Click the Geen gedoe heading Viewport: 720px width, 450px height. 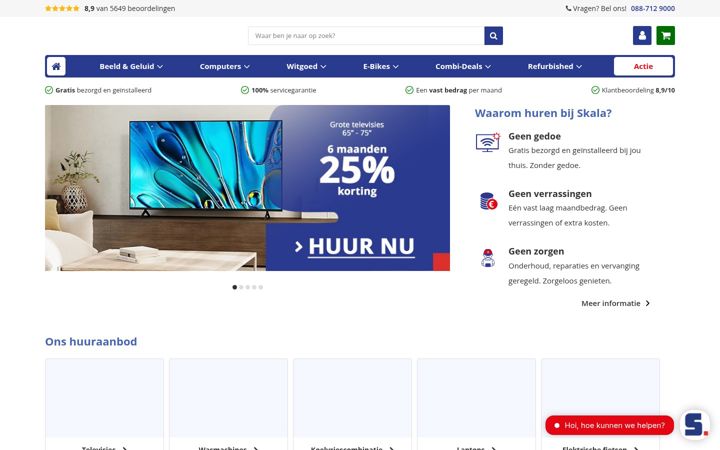tap(534, 136)
